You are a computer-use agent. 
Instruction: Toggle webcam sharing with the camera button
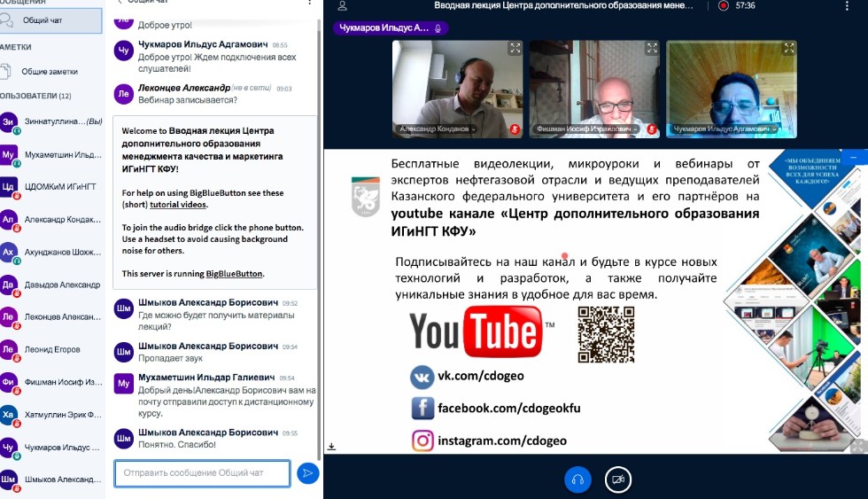[618, 480]
